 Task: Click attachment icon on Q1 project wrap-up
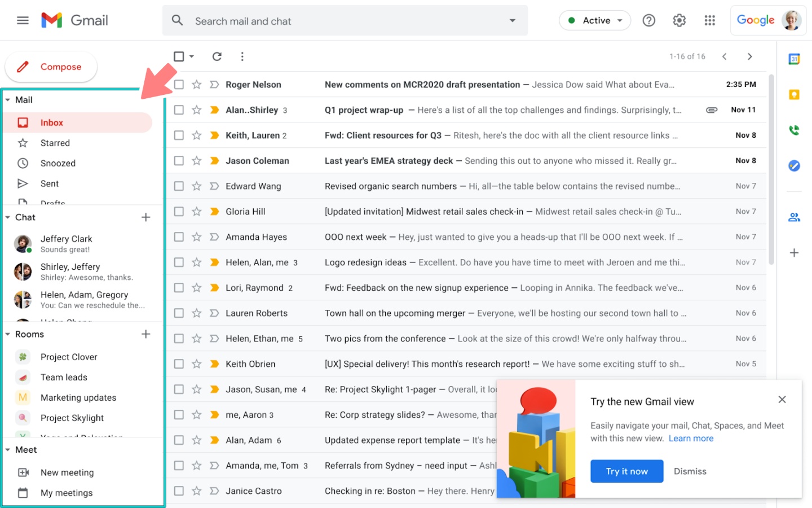pyautogui.click(x=712, y=110)
